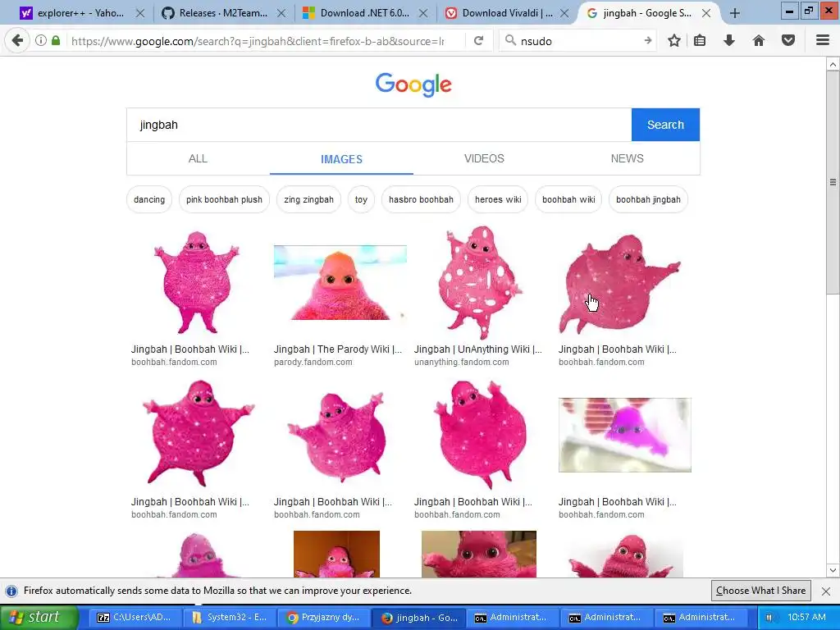Filter by heroes wiki chip
The image size is (840, 630).
tap(498, 199)
